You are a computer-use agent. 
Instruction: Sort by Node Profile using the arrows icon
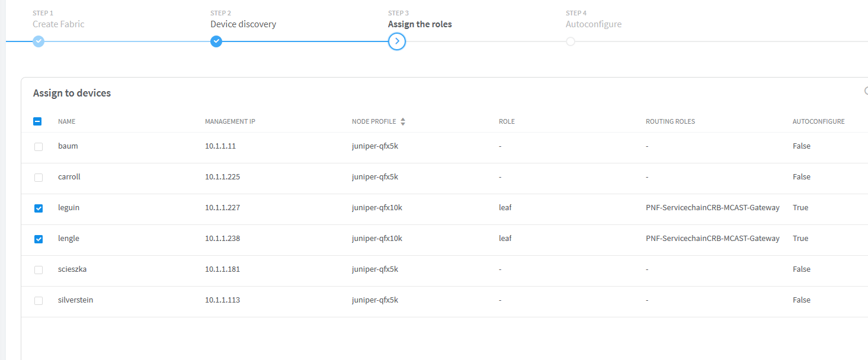point(403,121)
